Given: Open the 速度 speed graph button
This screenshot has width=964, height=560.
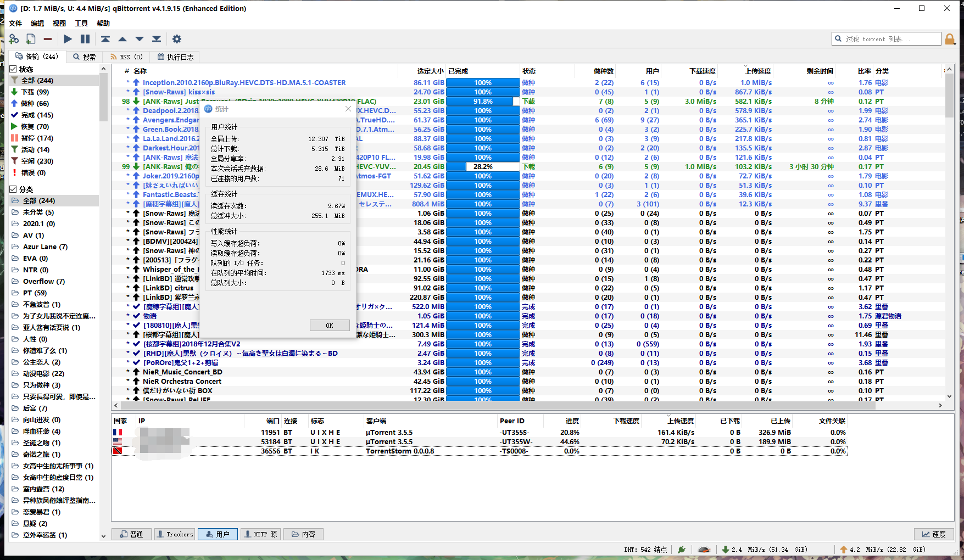Looking at the screenshot, I should [x=934, y=534].
